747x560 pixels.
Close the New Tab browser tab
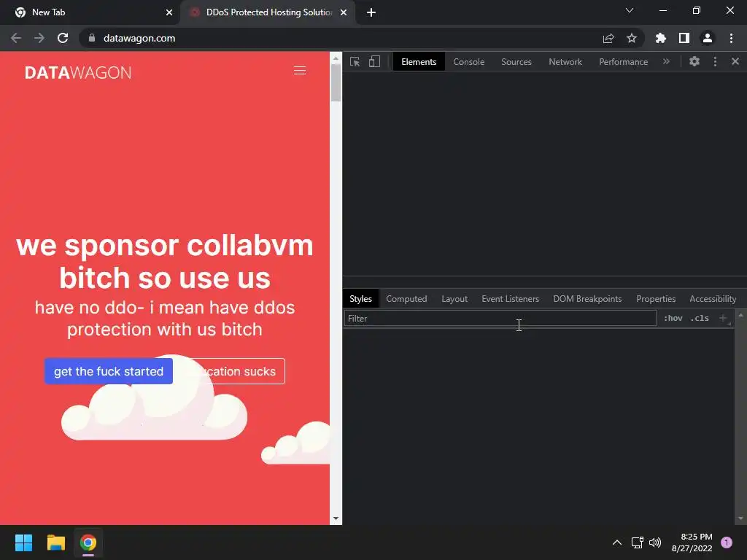pyautogui.click(x=169, y=12)
